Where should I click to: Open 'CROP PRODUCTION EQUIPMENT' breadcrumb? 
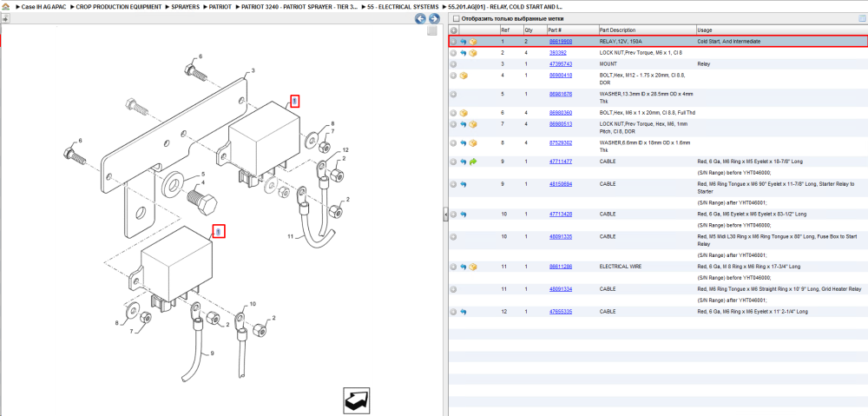tap(119, 7)
